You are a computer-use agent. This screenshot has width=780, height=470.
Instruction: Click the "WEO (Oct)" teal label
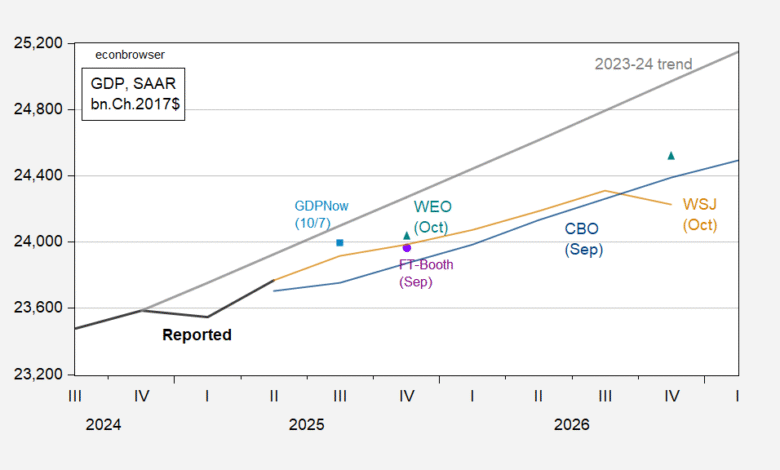pos(432,216)
